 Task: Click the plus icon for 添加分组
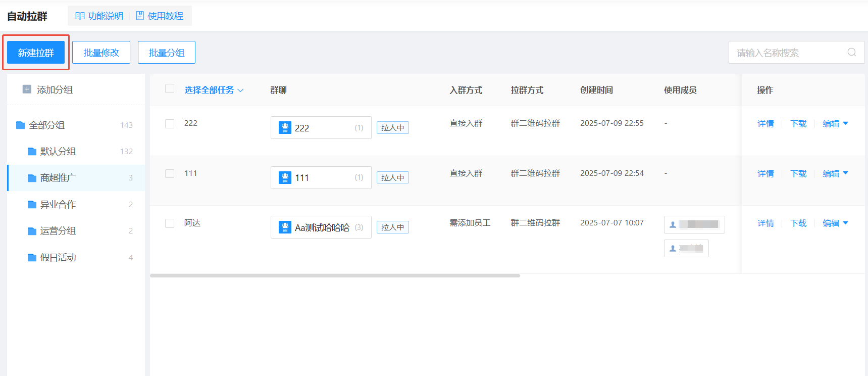click(x=27, y=89)
